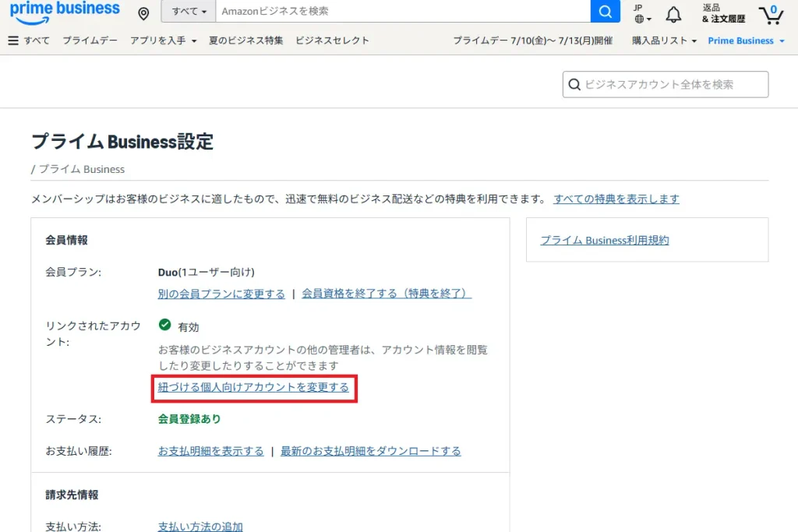Click the 請求先情報 section heading
This screenshot has width=798, height=532.
(72, 495)
